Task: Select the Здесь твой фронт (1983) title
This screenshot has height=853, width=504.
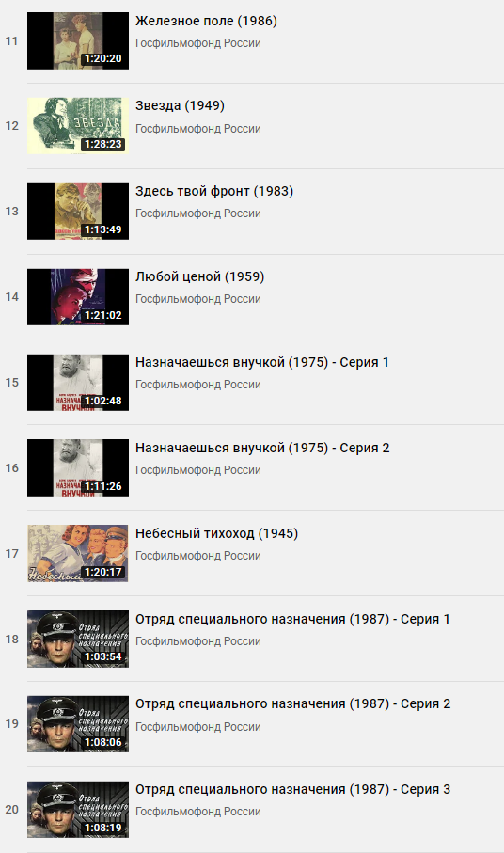Action: (214, 191)
